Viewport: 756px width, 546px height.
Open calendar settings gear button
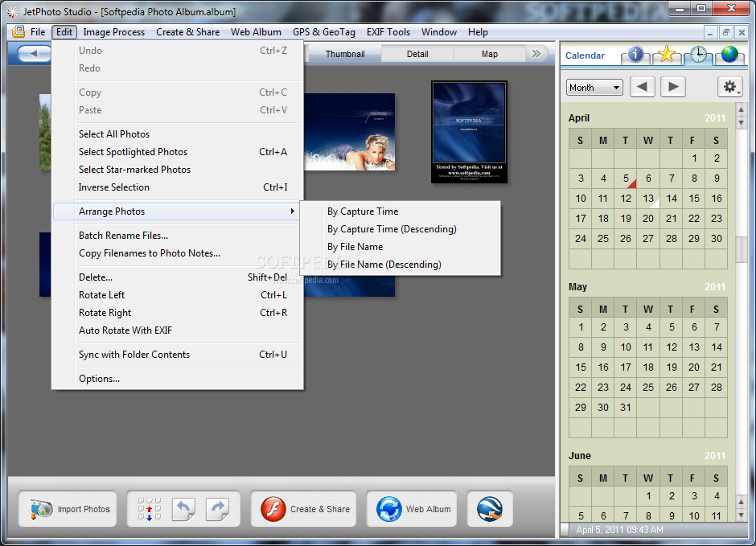tap(730, 87)
